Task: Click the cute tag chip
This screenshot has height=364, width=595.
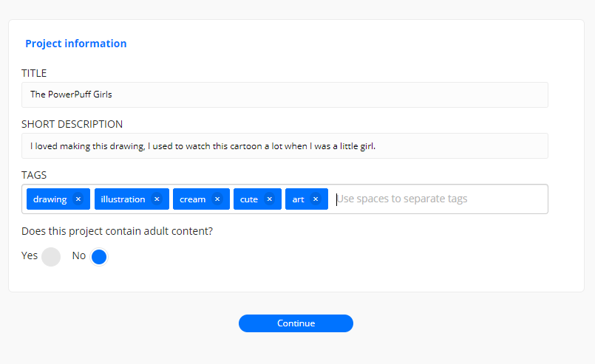Action: pyautogui.click(x=257, y=199)
